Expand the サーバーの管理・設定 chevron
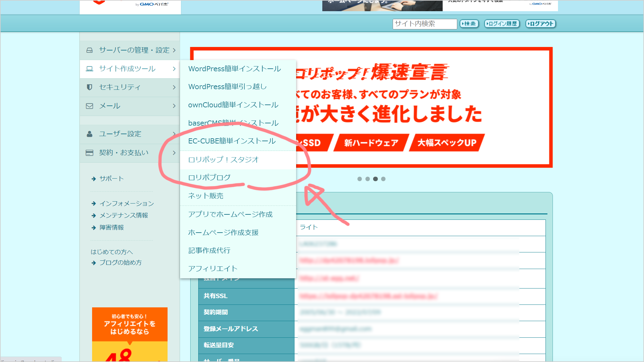The width and height of the screenshot is (644, 362). (174, 50)
